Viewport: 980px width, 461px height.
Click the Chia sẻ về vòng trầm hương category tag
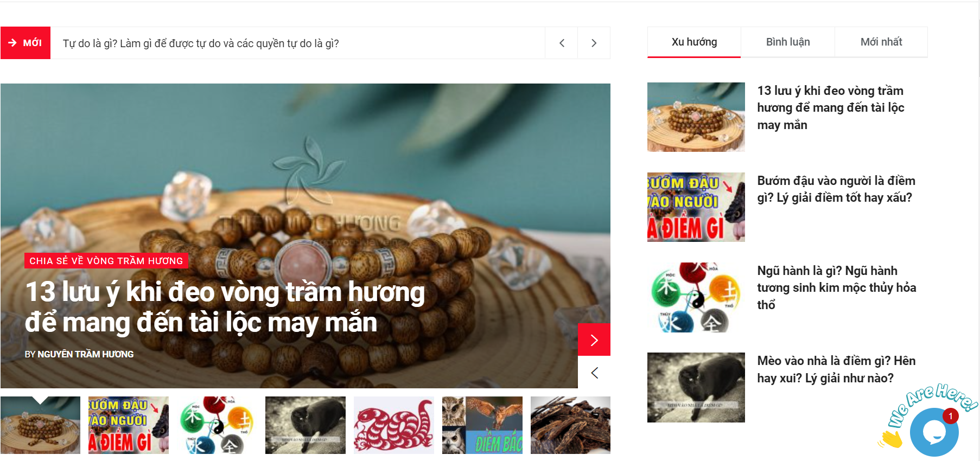[106, 261]
